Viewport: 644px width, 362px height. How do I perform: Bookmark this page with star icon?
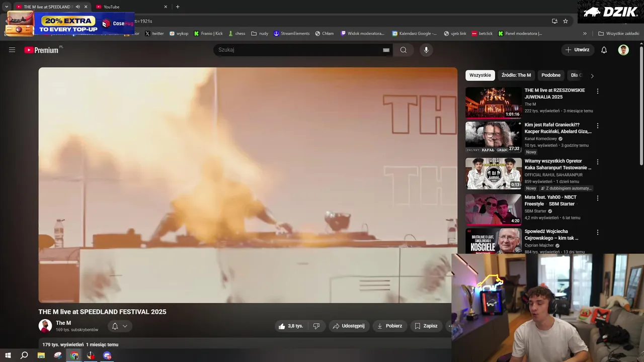tap(566, 21)
